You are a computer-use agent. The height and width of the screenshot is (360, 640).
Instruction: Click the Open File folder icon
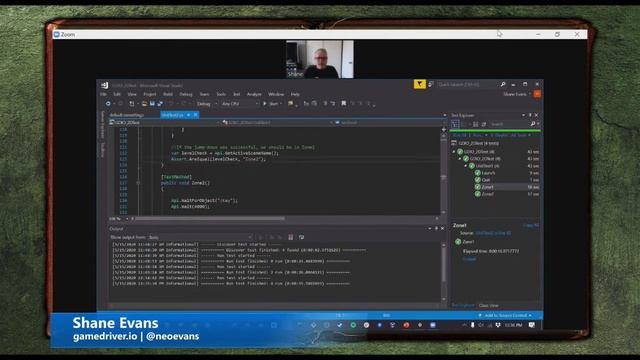[x=144, y=104]
